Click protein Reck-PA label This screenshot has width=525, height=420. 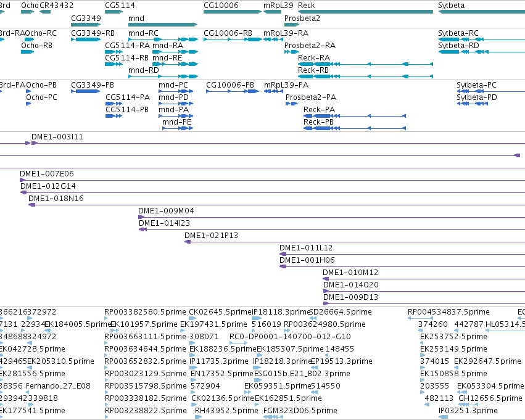point(319,110)
